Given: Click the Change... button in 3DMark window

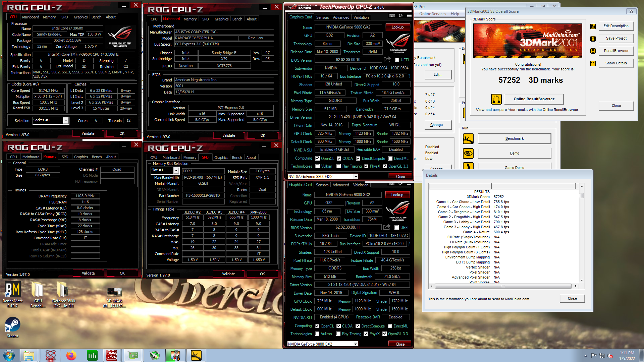Looking at the screenshot, I should tap(438, 125).
